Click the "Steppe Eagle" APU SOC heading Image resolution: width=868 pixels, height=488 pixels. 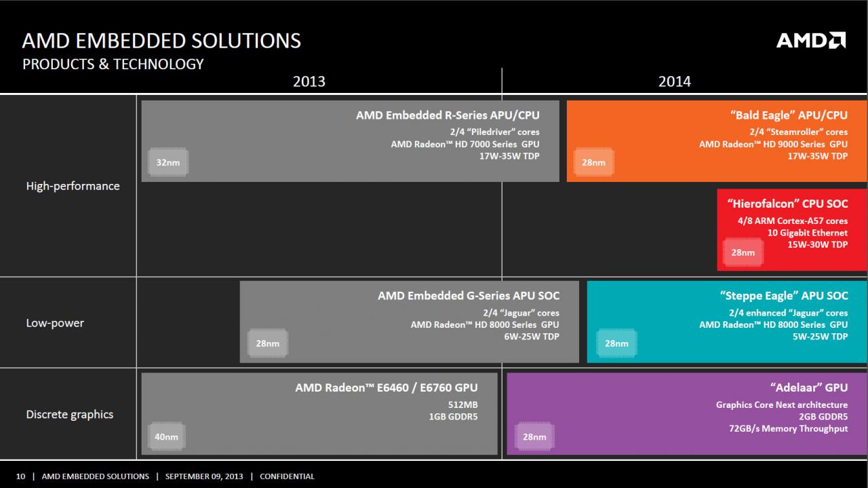(x=784, y=296)
